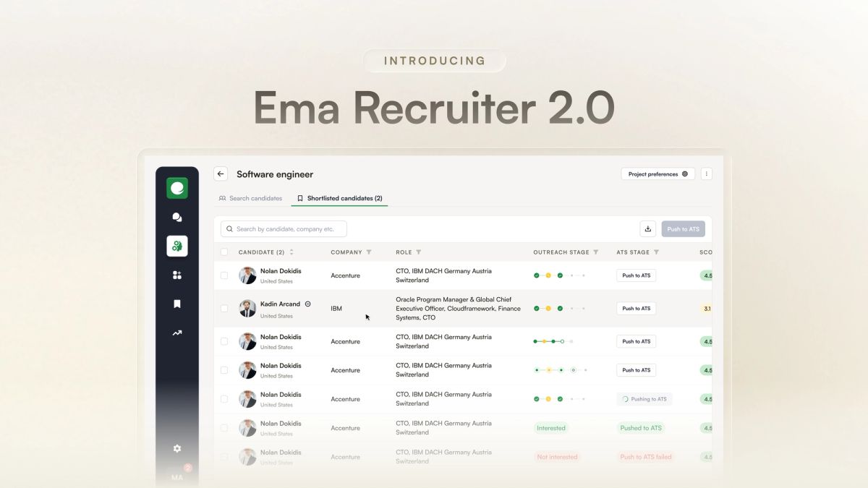The image size is (868, 488).
Task: Select the highlighted recruiter sidebar icon
Action: coord(177,246)
